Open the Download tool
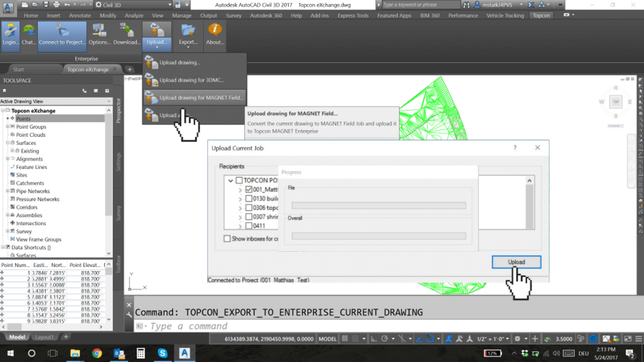Screen dimensions: 644x362 coord(127,35)
